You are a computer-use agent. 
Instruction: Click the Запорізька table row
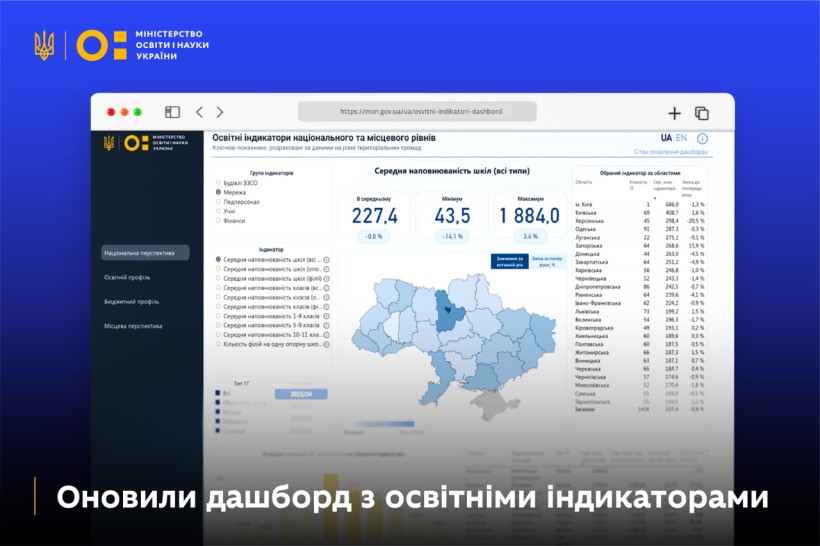pos(640,245)
